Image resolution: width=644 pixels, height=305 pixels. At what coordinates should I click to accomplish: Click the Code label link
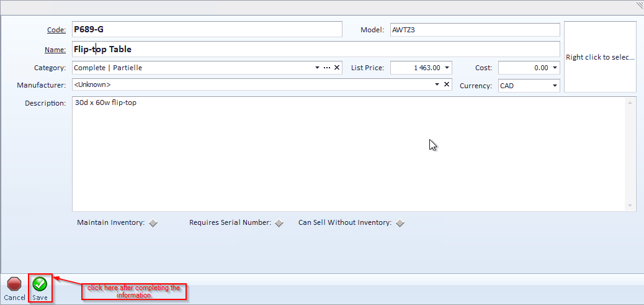(56, 30)
